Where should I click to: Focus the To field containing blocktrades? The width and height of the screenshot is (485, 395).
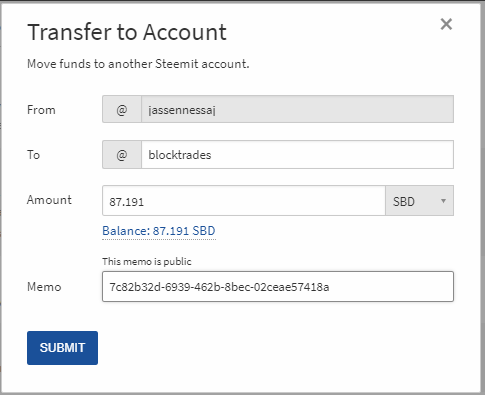point(297,155)
